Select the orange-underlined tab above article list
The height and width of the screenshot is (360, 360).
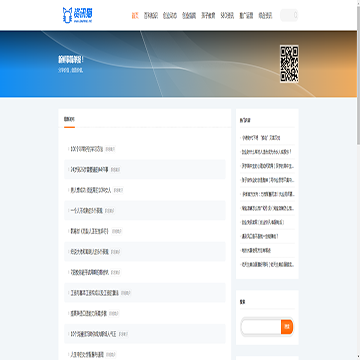[69, 119]
